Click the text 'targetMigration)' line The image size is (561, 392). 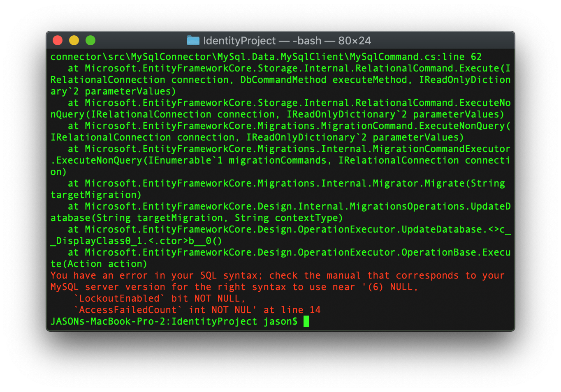[x=96, y=195]
